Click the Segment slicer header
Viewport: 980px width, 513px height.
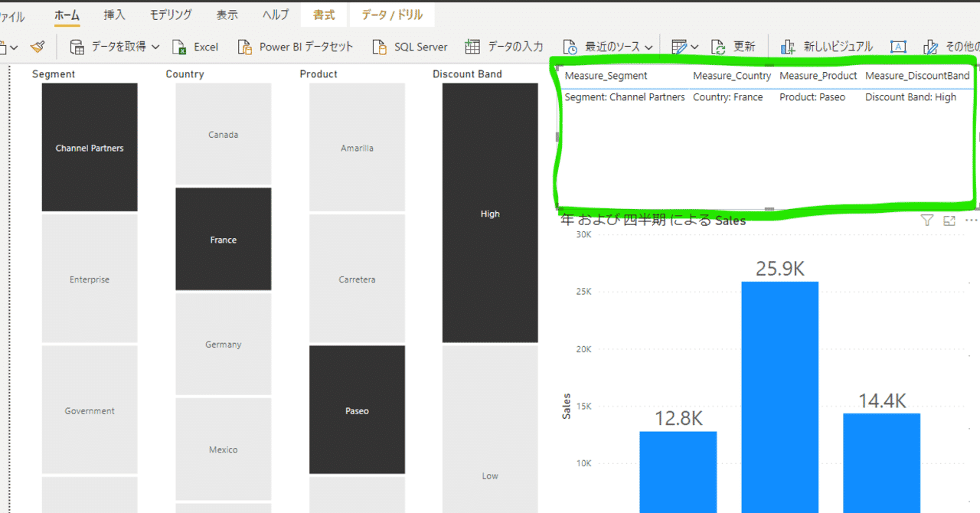(x=54, y=74)
